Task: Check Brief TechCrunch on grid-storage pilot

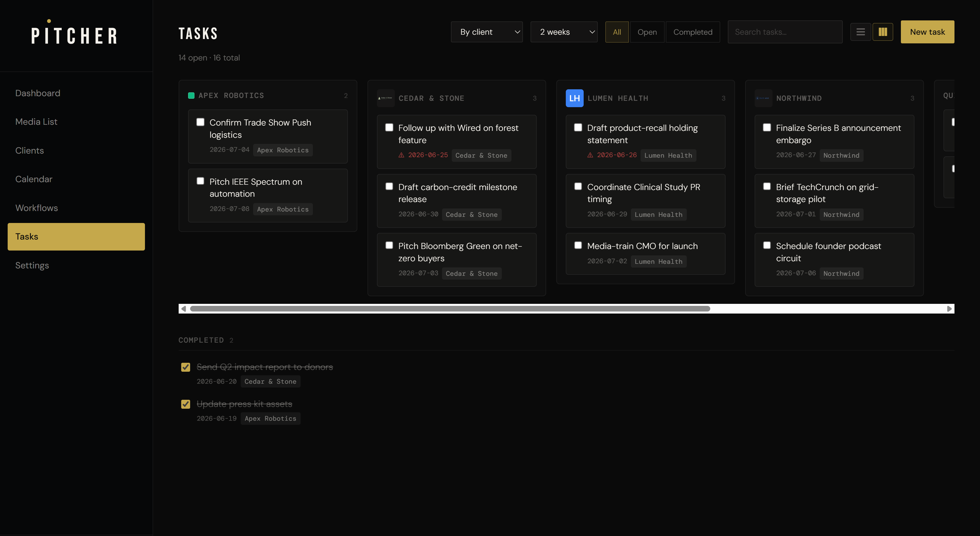Action: [x=767, y=186]
